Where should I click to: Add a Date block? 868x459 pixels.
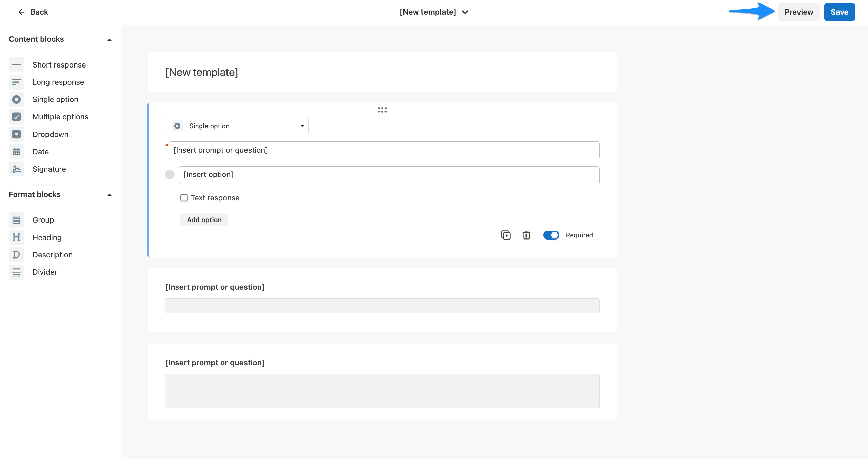coord(41,152)
